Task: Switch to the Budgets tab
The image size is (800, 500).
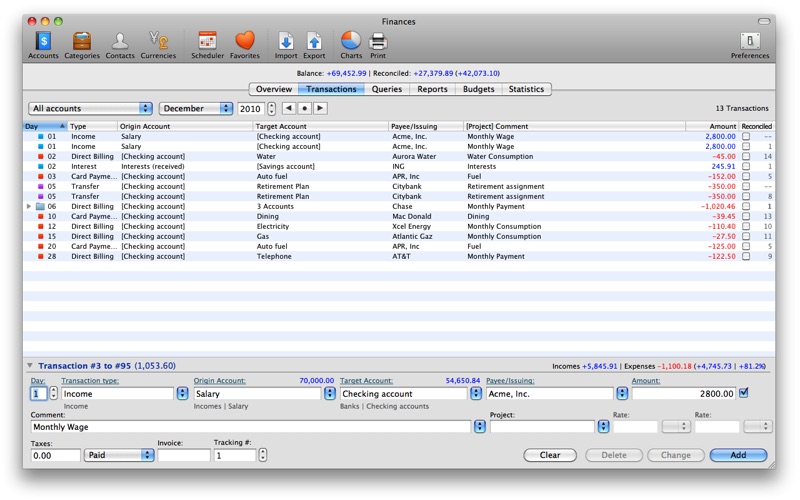Action: click(x=478, y=89)
